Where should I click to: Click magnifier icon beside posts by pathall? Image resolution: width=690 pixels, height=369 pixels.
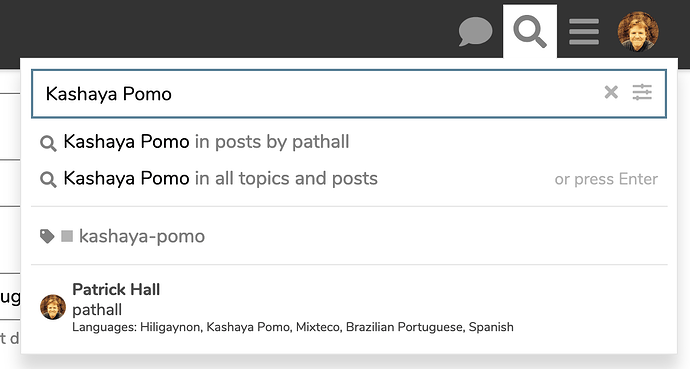tap(48, 143)
